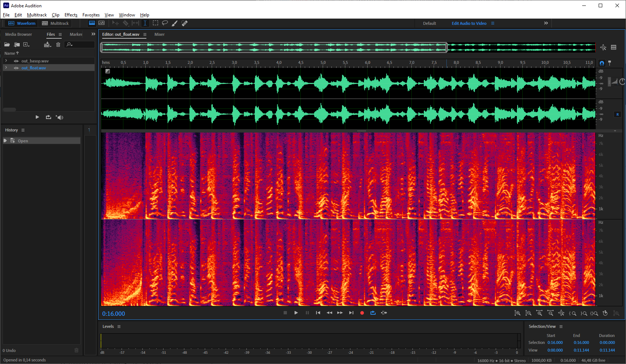
Task: Click the Open File folder icon
Action: tap(7, 45)
